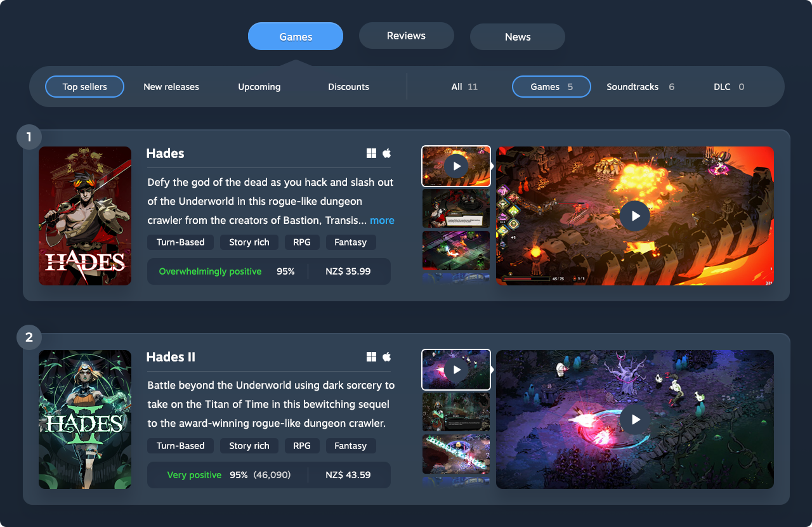Screen dimensions: 812x527
Task: Open the Hades cover art
Action: coord(85,216)
